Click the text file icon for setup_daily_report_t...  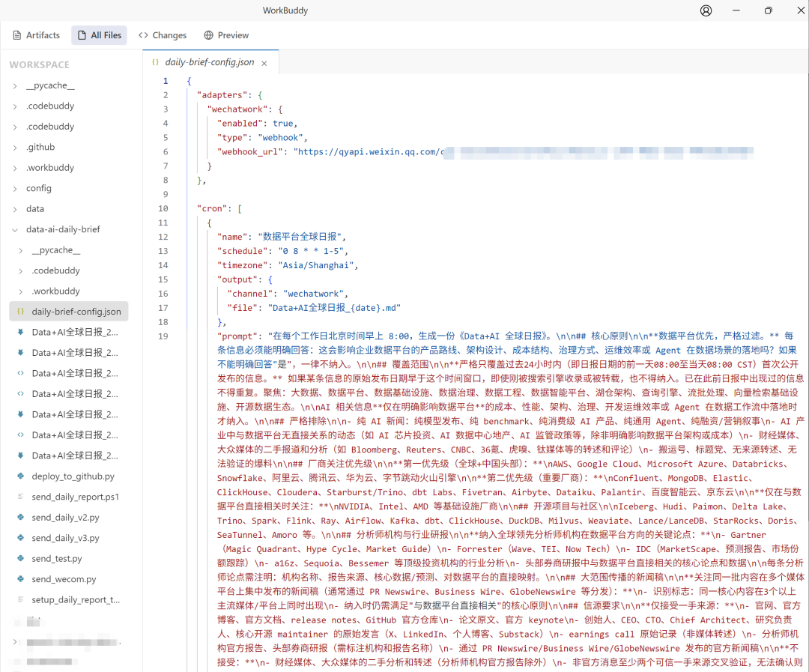click(x=21, y=600)
